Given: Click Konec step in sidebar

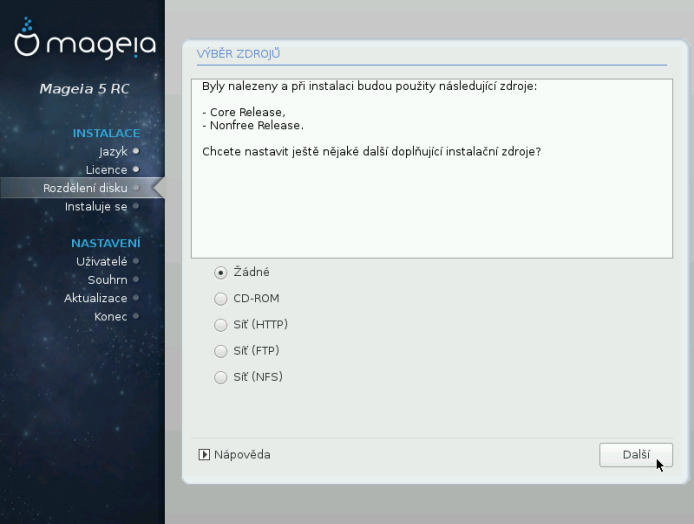Looking at the screenshot, I should tap(111, 317).
